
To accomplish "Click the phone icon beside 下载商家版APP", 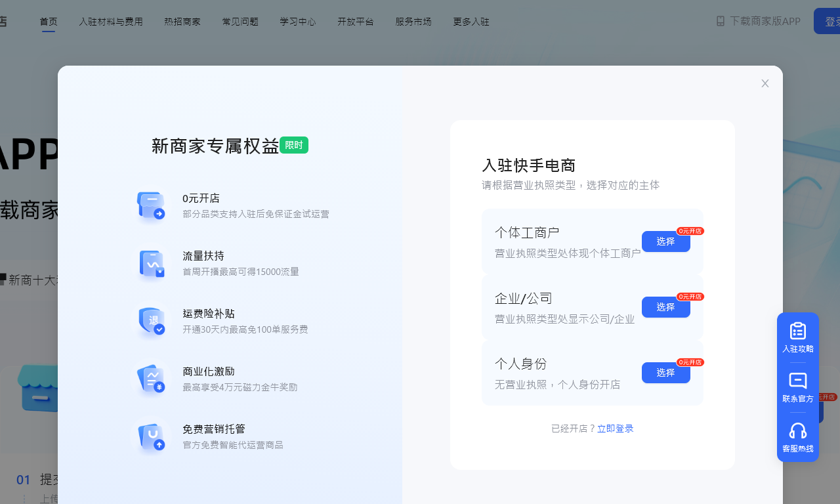I will click(x=721, y=21).
